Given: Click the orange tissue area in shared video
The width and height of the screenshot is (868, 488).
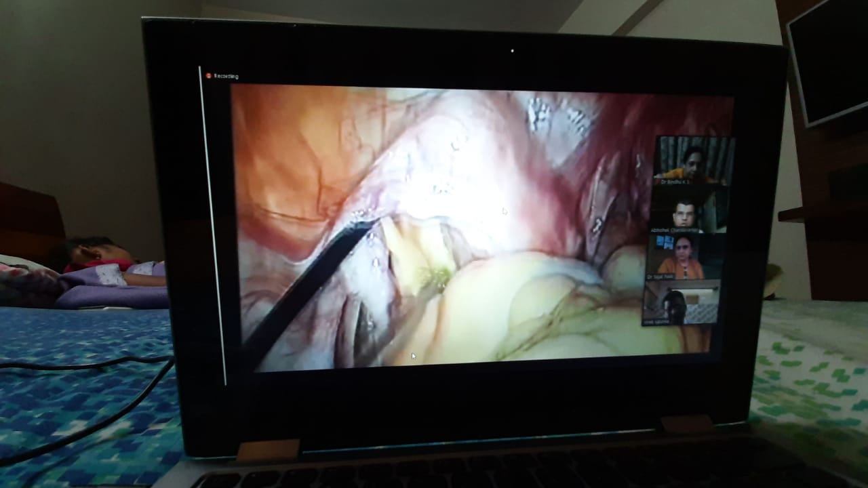Looking at the screenshot, I should click(x=285, y=149).
